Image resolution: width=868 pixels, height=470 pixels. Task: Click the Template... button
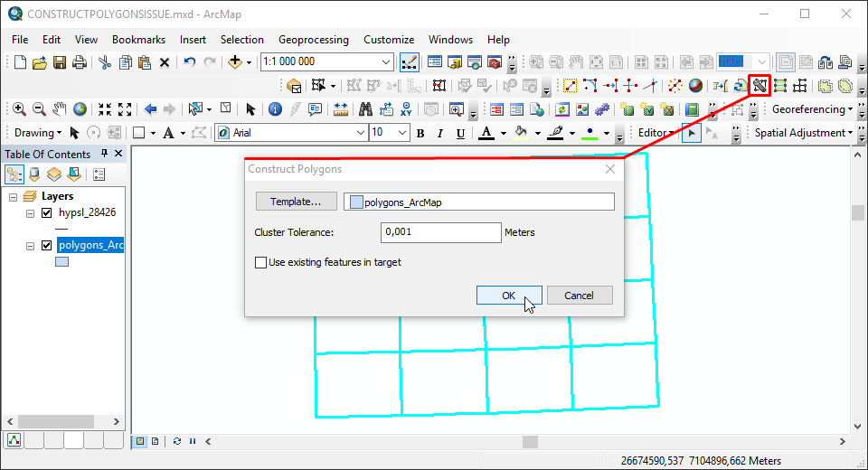point(297,202)
